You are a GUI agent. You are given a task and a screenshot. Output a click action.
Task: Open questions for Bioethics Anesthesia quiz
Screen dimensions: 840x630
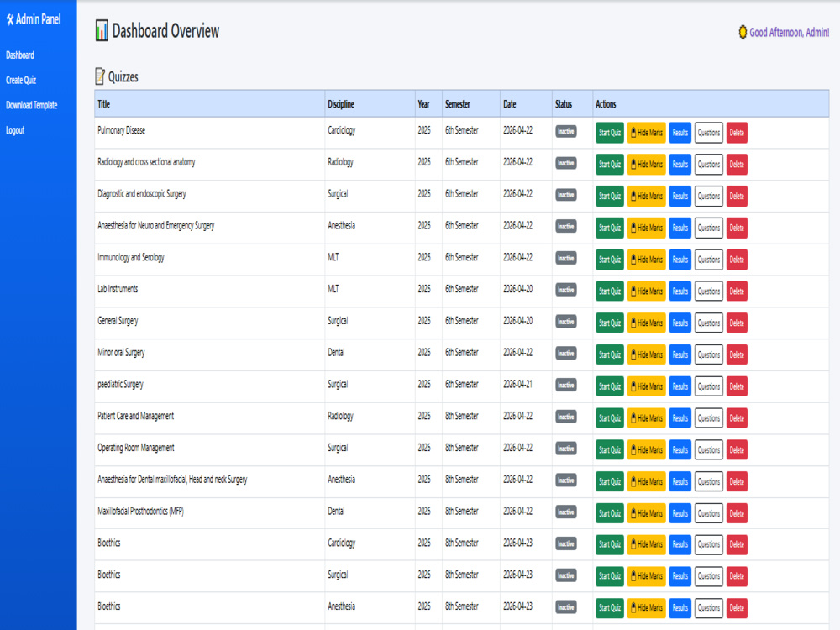(x=709, y=608)
